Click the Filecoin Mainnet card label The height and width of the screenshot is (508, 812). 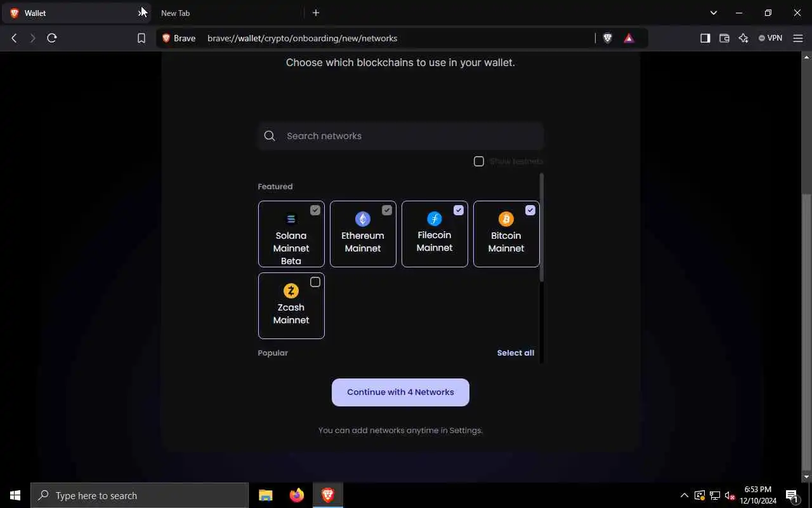click(x=435, y=241)
